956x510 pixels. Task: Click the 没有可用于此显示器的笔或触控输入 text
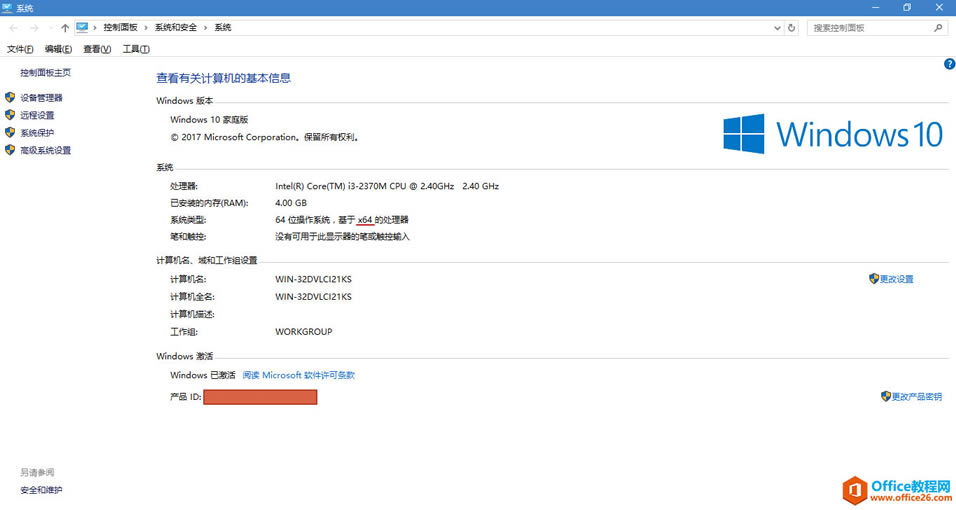(x=342, y=237)
